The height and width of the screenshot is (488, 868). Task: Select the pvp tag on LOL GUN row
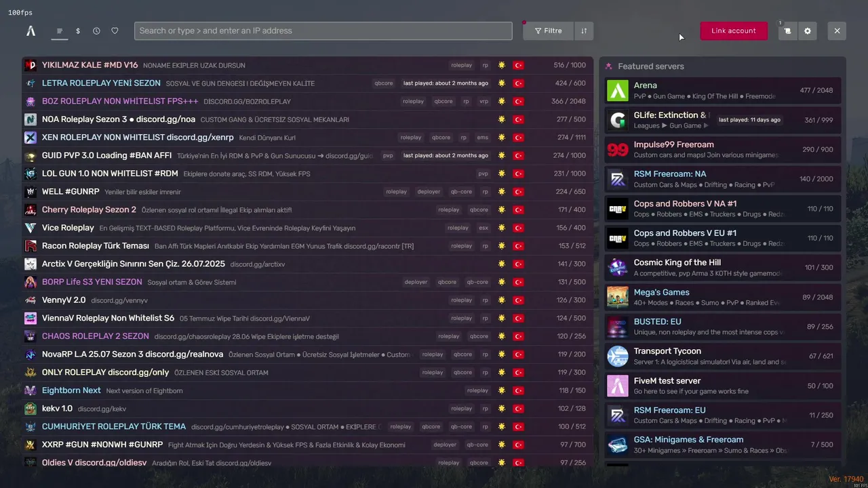pos(484,174)
